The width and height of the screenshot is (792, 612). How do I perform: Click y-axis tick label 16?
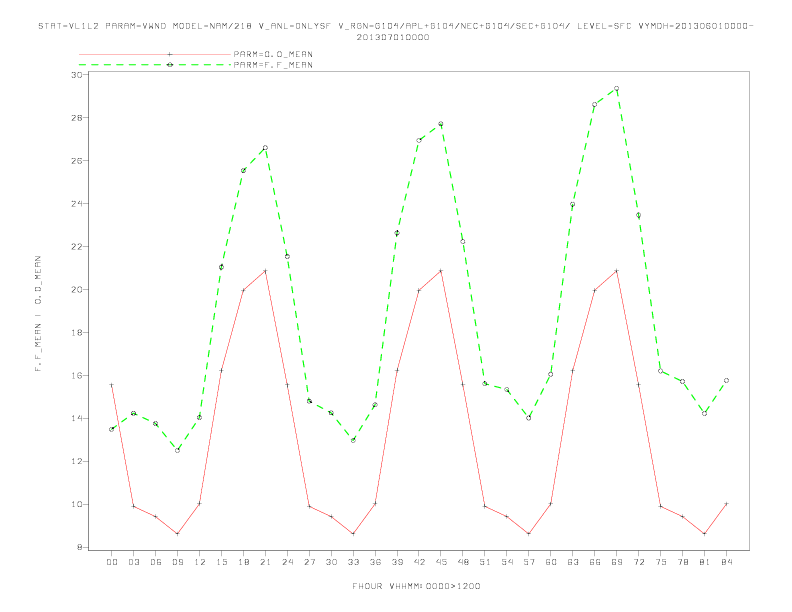pos(76,376)
